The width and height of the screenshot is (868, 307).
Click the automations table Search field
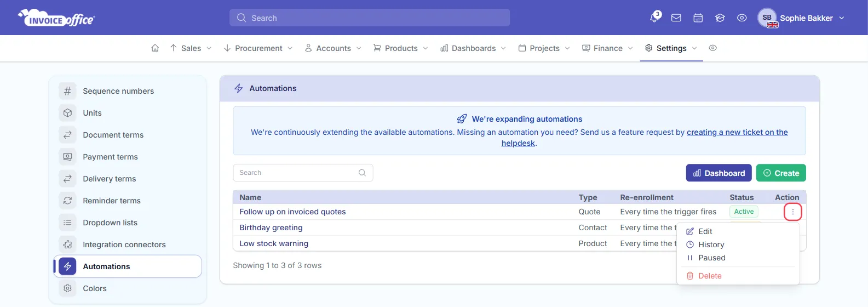(303, 173)
